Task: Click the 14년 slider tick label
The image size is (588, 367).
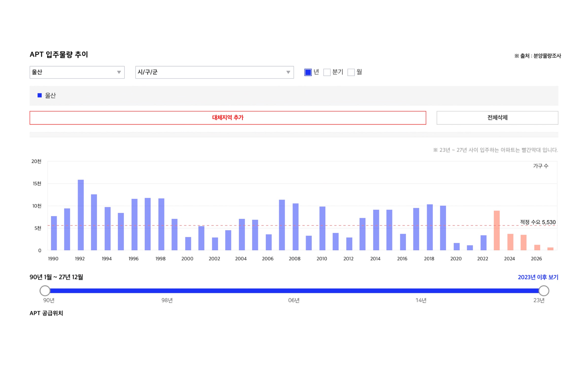Action: 421,300
